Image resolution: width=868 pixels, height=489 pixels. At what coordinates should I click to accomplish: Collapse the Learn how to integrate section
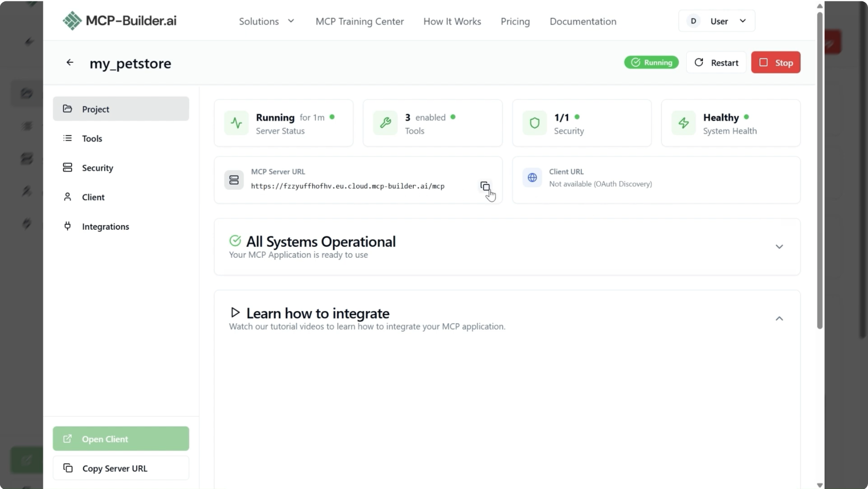(779, 319)
